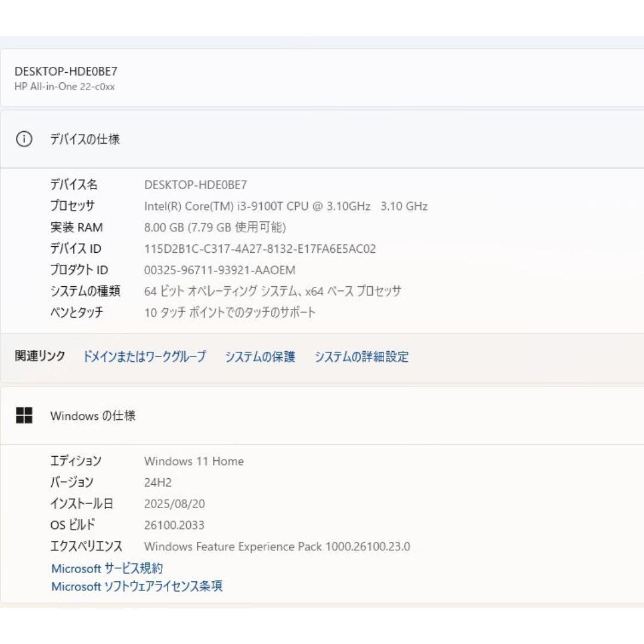Click the バージョン label

(x=72, y=482)
